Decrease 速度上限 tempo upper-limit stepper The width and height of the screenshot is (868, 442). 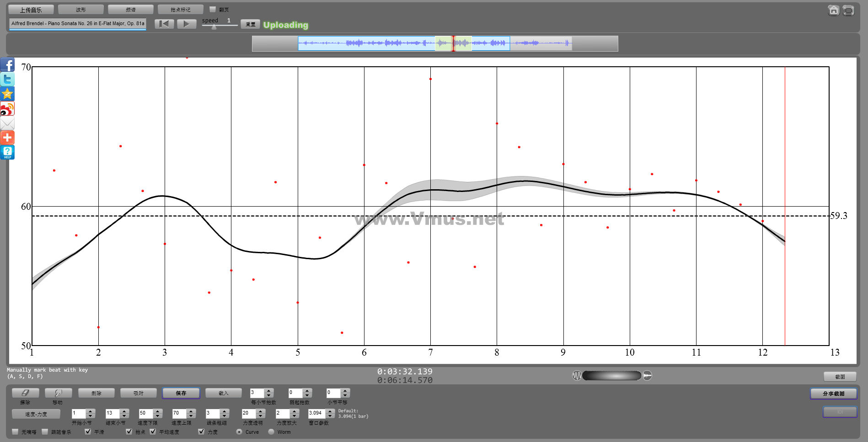191,415
